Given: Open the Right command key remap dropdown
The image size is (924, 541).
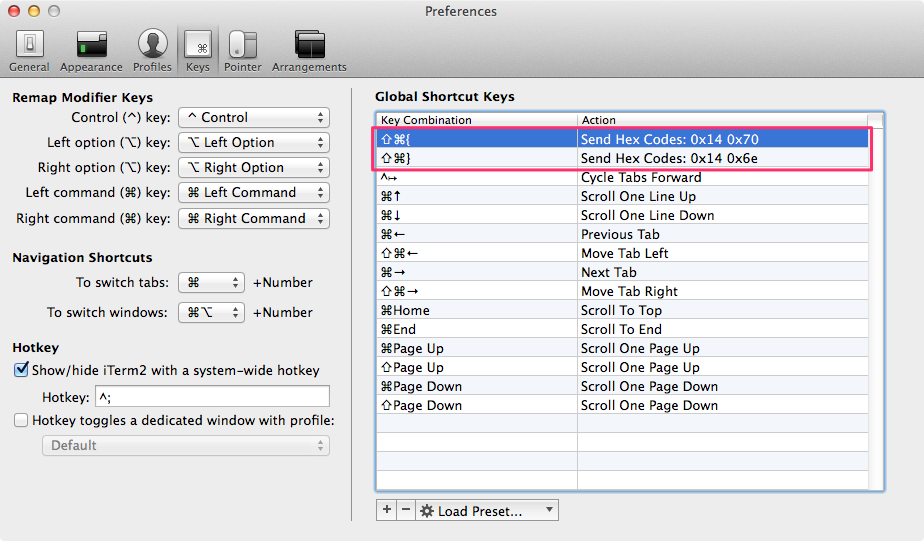Looking at the screenshot, I should click(x=254, y=219).
